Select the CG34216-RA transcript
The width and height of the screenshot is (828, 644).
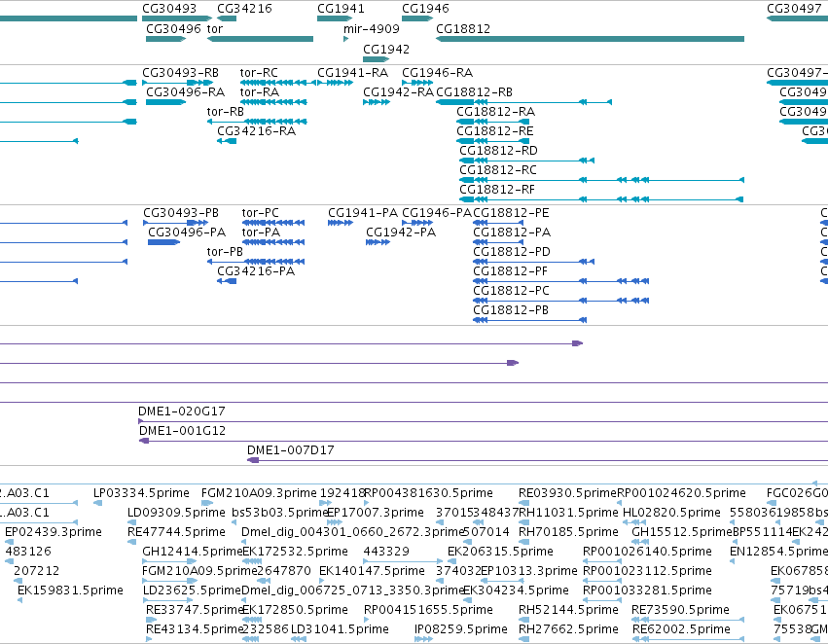[x=227, y=141]
